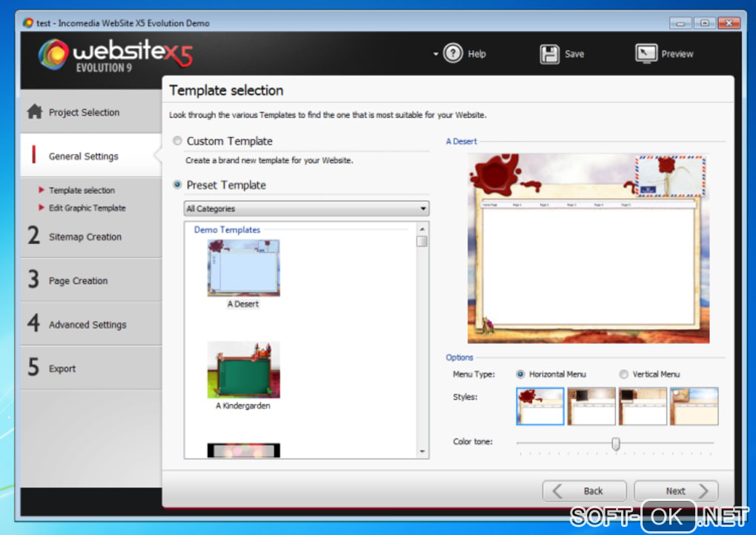Open Template selection sub-item

click(82, 190)
